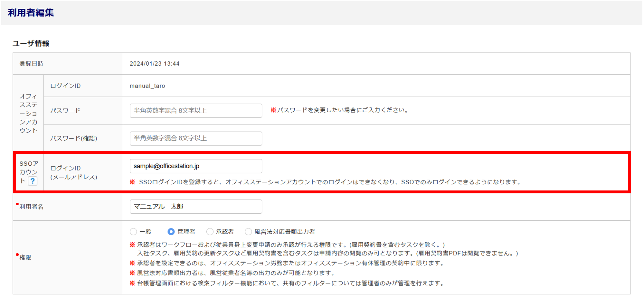Click the ユーザ情報 section heading
The image size is (644, 305).
click(x=31, y=43)
